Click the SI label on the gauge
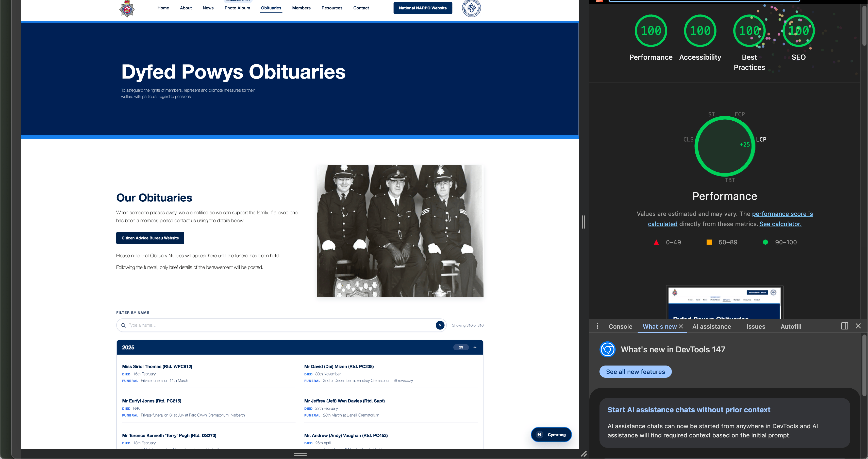 (x=711, y=114)
